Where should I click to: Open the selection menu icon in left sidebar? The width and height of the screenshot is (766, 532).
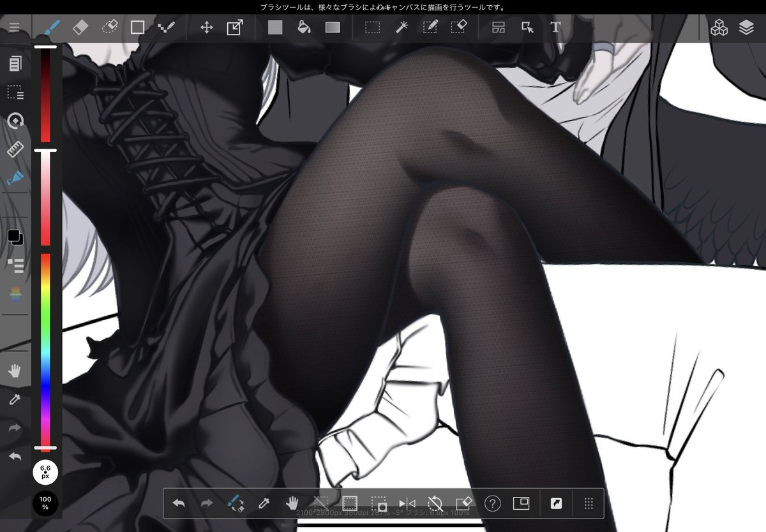click(15, 92)
